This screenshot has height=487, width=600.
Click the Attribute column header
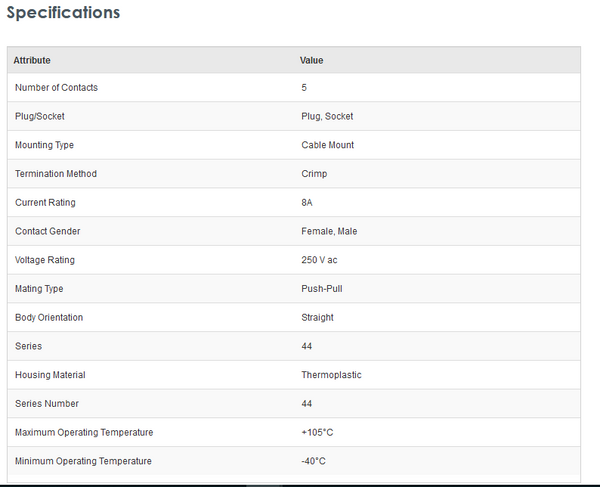32,60
